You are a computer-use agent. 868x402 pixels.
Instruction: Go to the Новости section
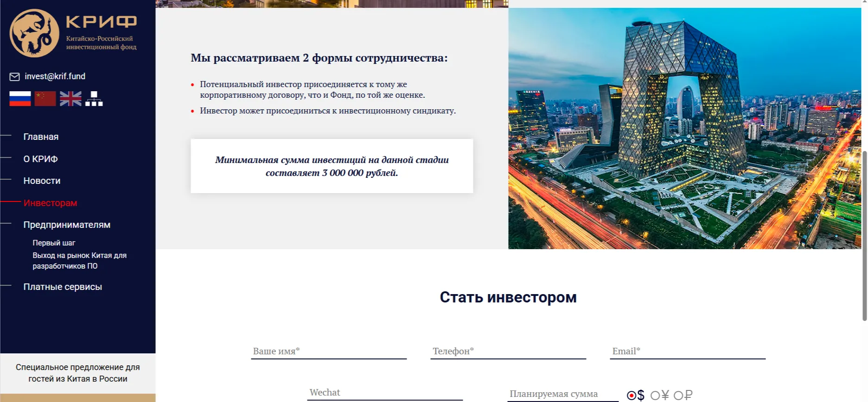[x=42, y=181]
